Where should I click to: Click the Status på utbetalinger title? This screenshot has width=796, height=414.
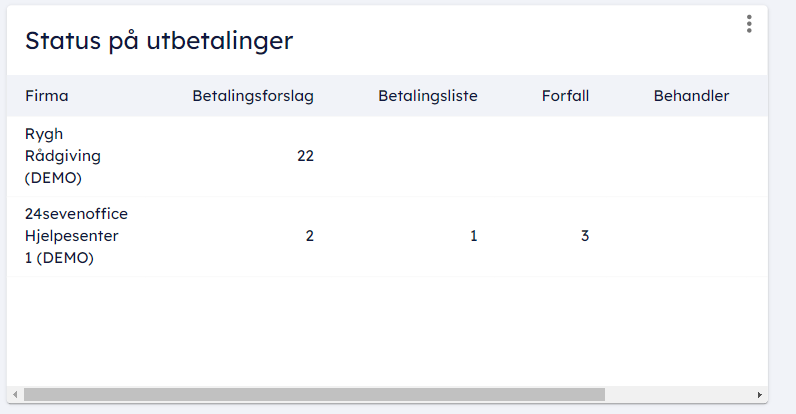(159, 41)
